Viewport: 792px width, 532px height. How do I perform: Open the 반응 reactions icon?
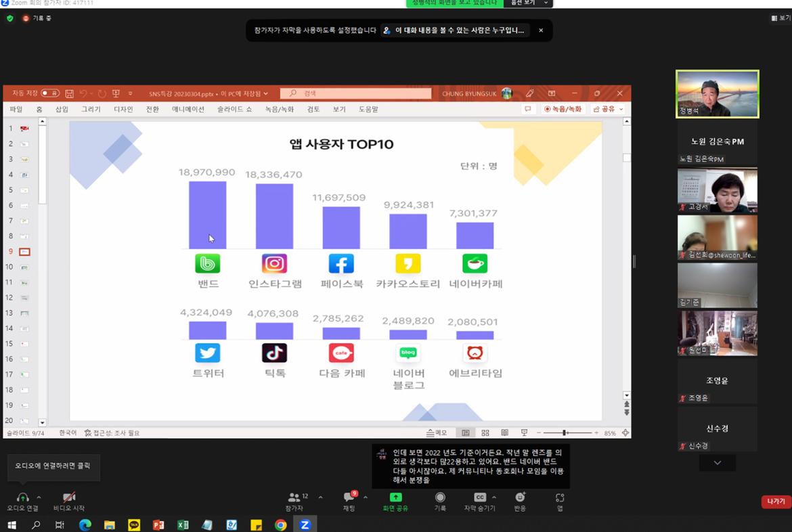pos(519,497)
